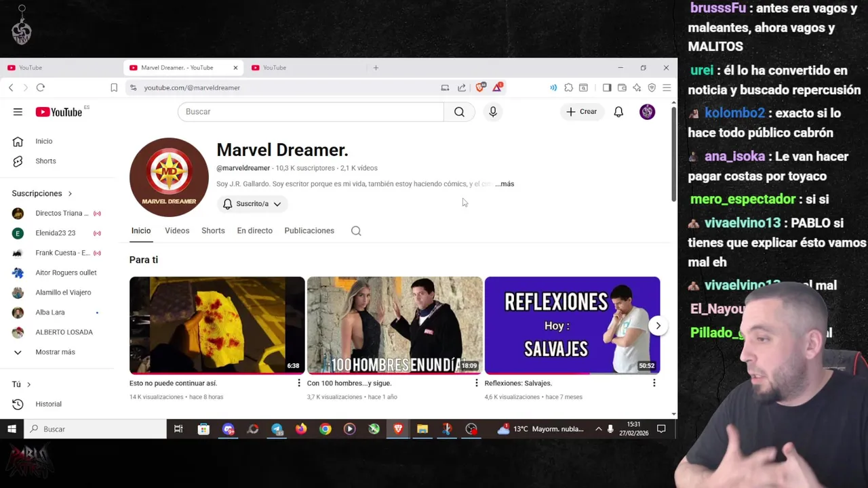Open Firefox from the taskbar
This screenshot has height=488, width=868.
pos(301,429)
